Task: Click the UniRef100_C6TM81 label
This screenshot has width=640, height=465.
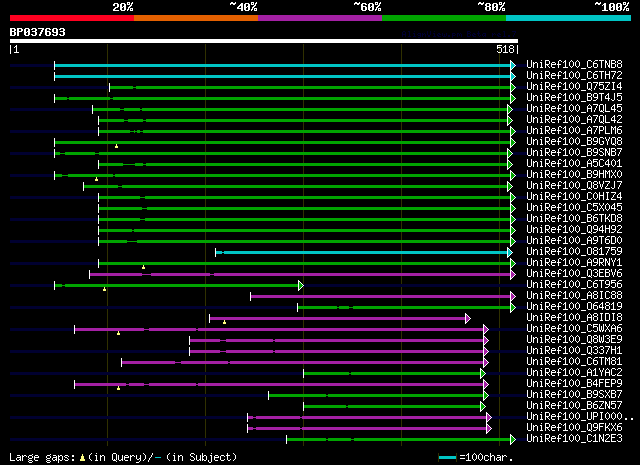Action: (x=574, y=362)
